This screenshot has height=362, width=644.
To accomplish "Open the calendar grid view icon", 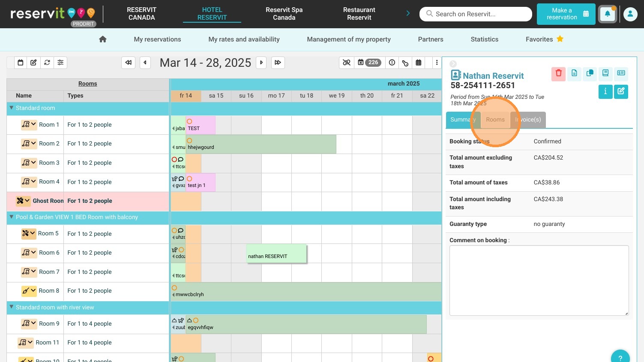I will point(419,62).
